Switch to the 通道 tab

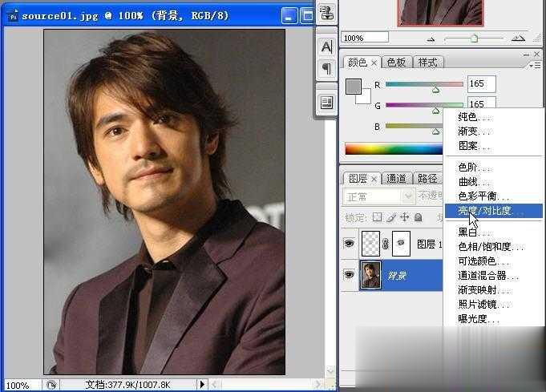(396, 178)
